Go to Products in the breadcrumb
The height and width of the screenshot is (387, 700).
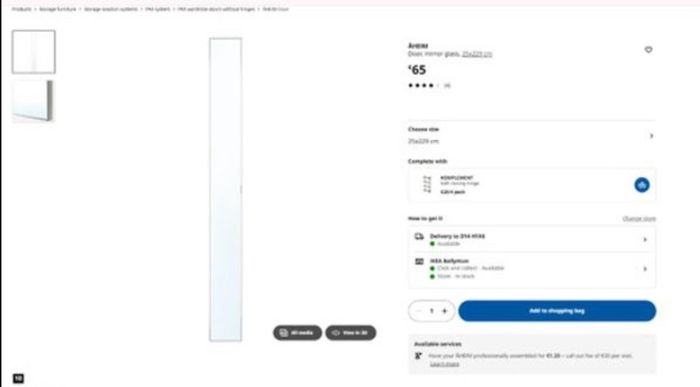(21, 9)
